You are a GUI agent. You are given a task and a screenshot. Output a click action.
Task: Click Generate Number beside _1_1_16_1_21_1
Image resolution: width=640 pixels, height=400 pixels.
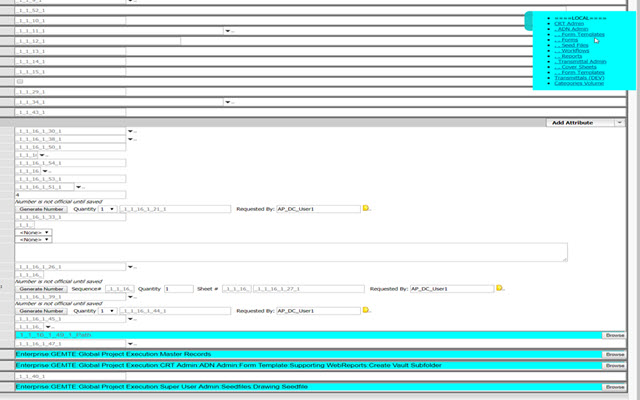click(x=41, y=209)
